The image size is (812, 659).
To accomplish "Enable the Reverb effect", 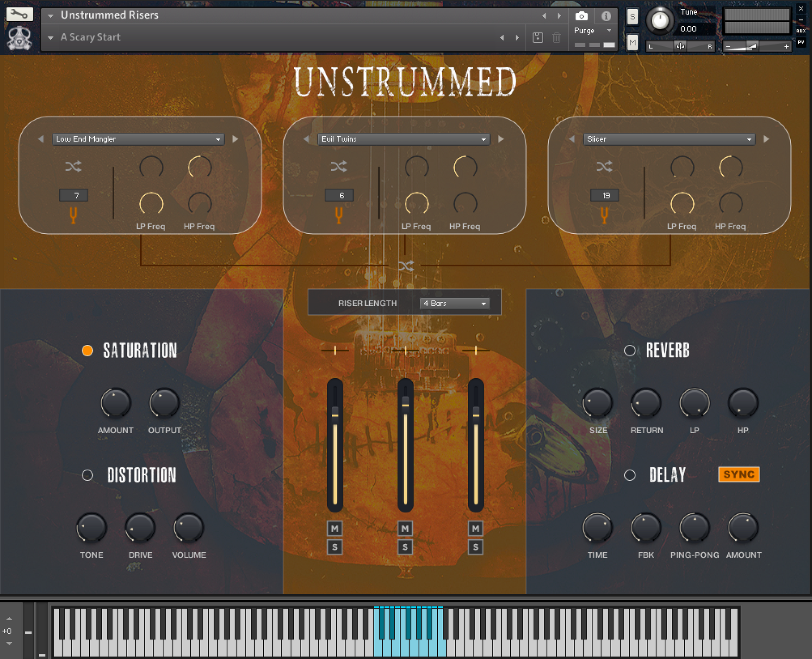I will [630, 351].
